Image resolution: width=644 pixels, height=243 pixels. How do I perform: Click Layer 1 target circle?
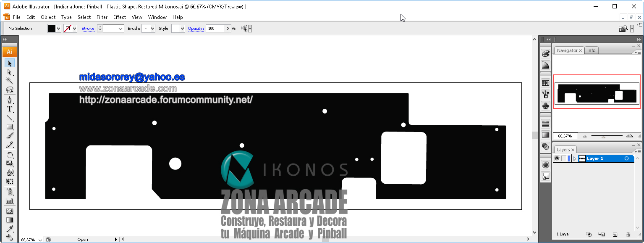626,158
